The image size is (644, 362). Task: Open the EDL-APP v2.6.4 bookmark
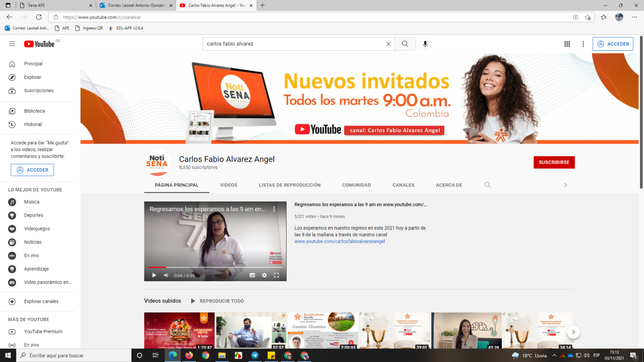[126, 29]
